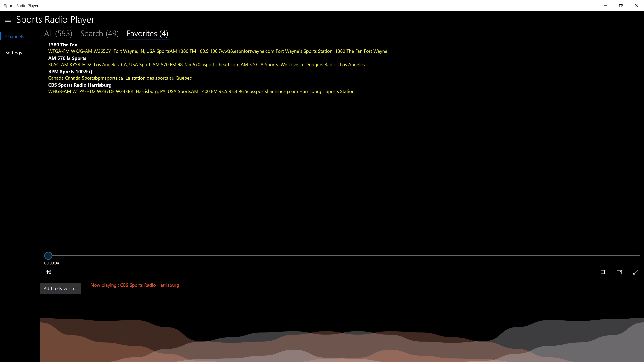This screenshot has height=362, width=644.
Task: Open the Search (49) tab
Action: pos(99,34)
